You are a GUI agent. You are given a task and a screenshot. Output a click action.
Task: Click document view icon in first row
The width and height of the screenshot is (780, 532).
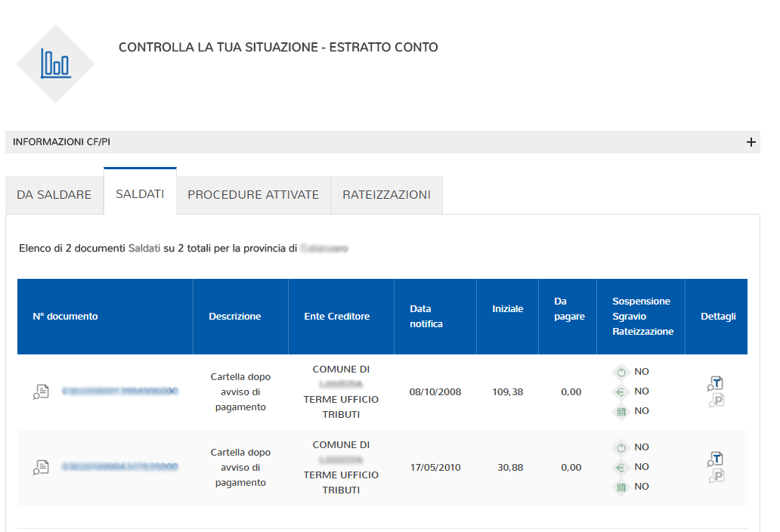point(41,391)
